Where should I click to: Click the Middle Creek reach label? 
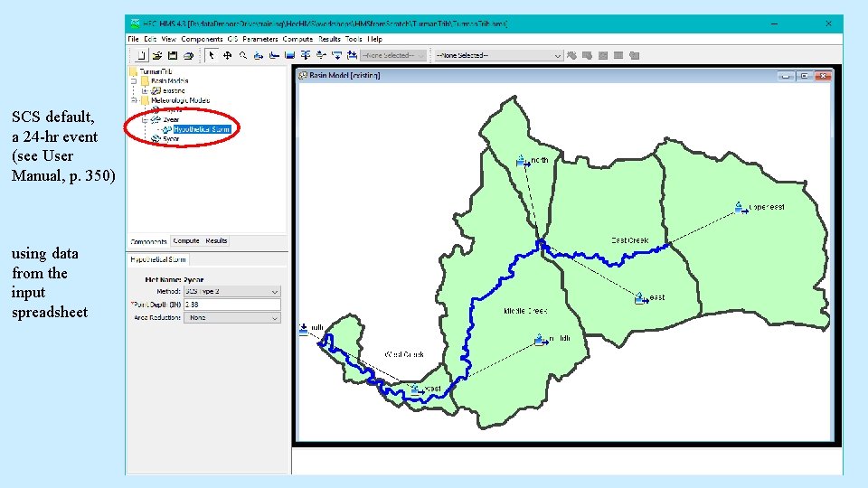[x=525, y=311]
